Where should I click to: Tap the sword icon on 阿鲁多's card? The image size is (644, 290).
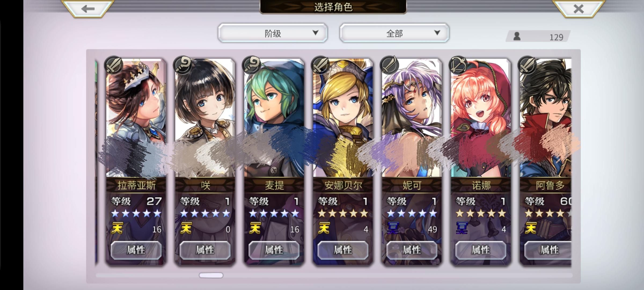527,65
